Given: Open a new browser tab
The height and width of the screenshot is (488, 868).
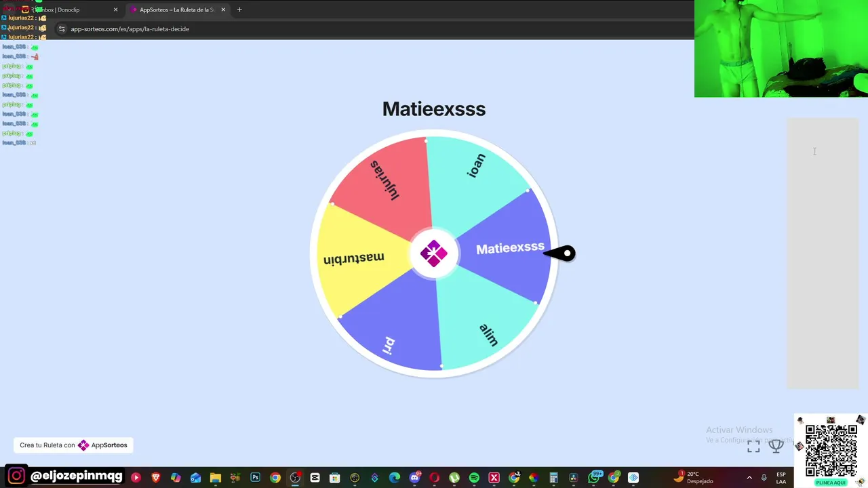Looking at the screenshot, I should pos(239,9).
